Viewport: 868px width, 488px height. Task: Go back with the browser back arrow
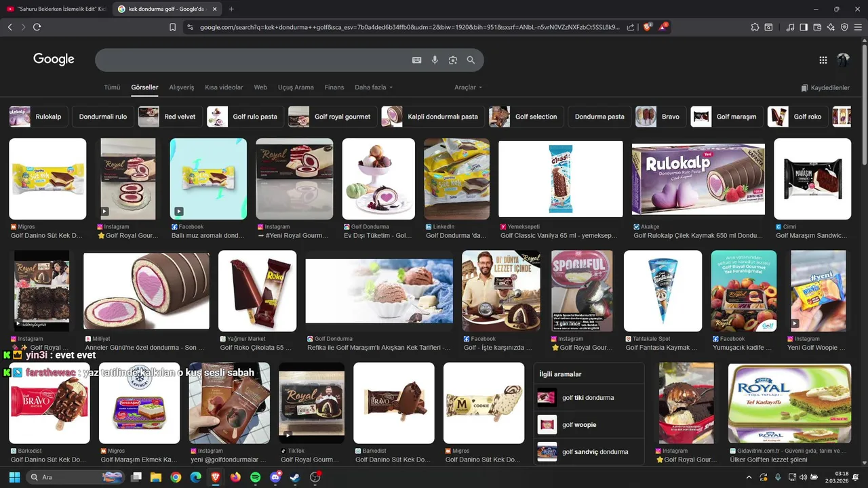point(9,27)
